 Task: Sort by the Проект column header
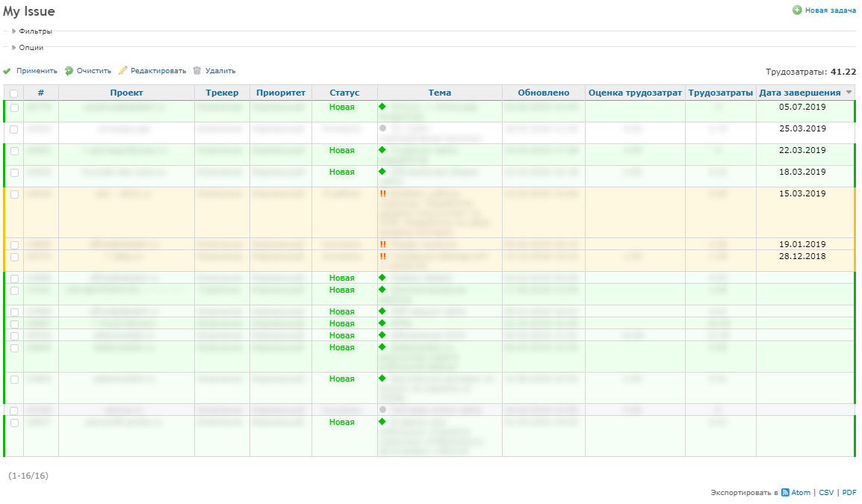pos(126,93)
